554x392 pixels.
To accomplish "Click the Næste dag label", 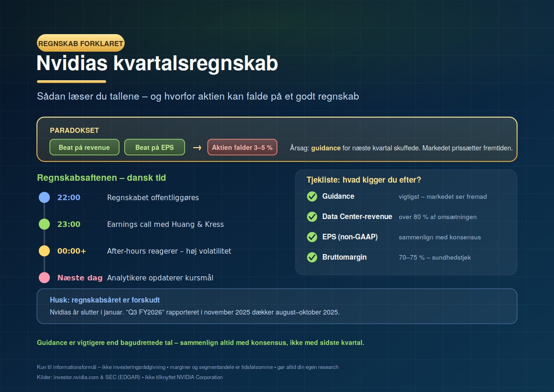I will 80,278.
